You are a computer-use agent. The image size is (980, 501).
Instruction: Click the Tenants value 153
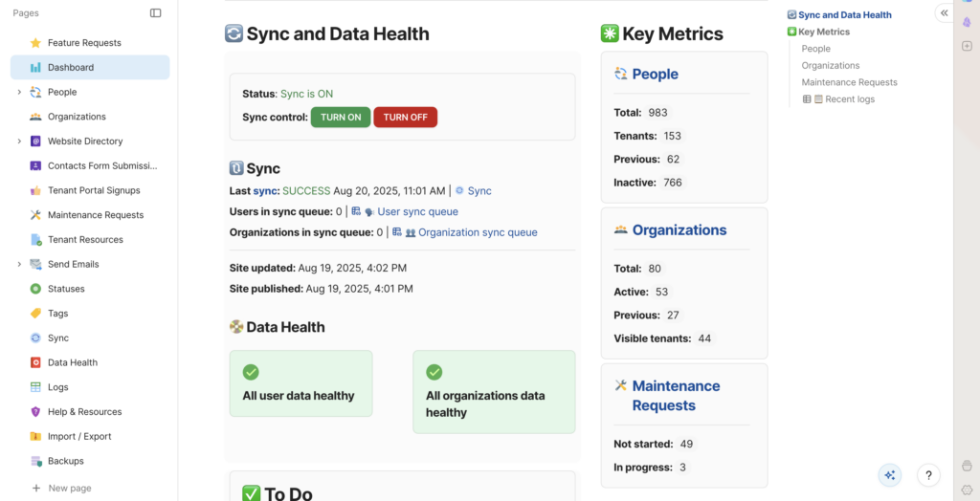[672, 136]
